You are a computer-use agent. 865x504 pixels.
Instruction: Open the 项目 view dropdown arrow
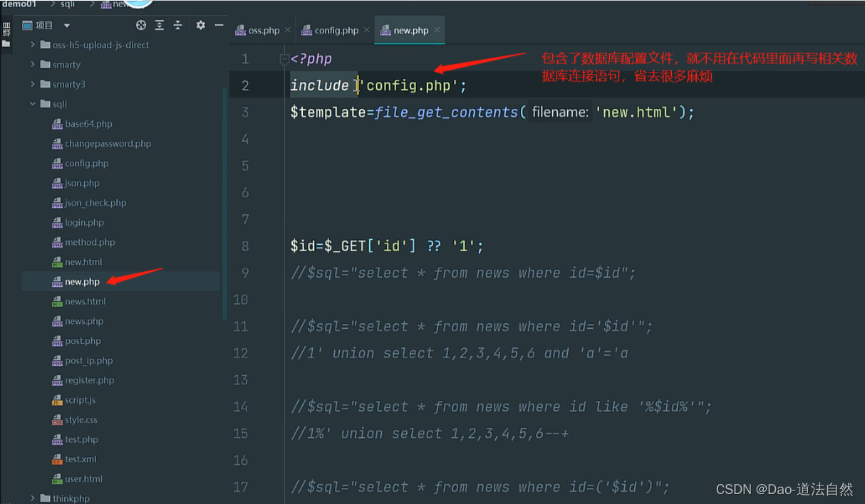point(67,25)
